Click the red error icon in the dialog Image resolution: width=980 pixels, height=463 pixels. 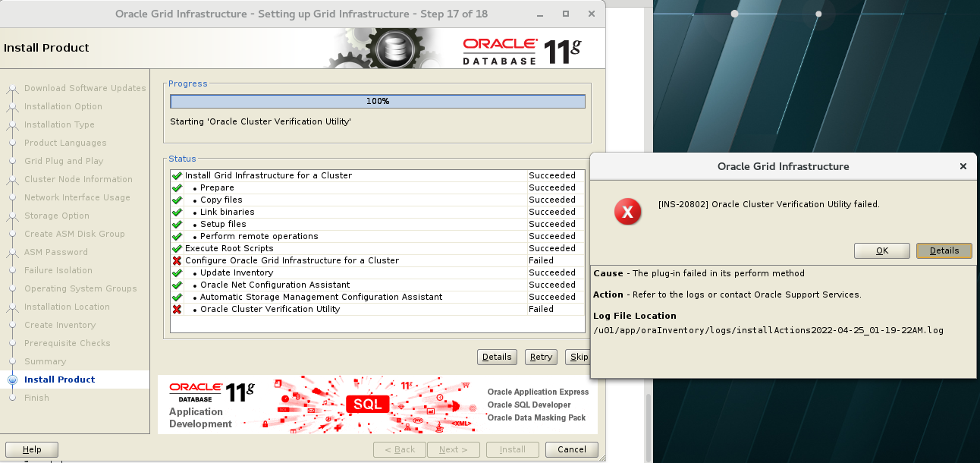click(627, 213)
